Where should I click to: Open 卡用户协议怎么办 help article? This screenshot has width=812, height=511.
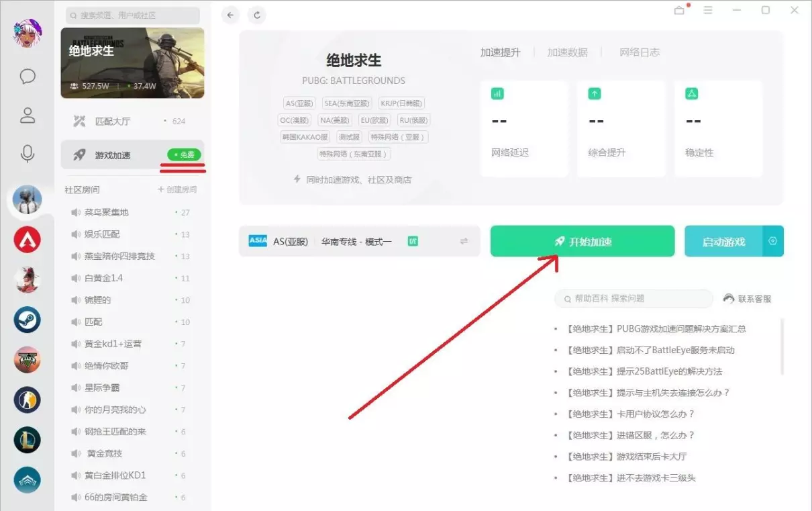(629, 414)
